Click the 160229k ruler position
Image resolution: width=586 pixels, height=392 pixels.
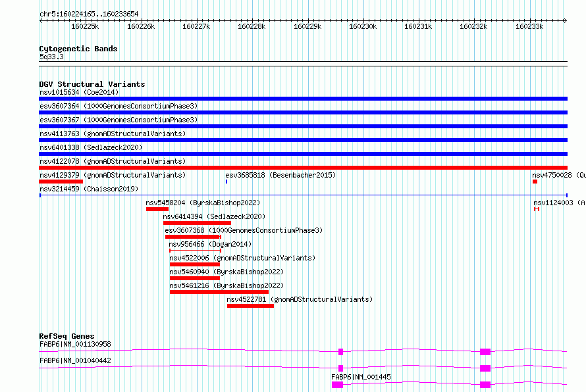tap(307, 27)
